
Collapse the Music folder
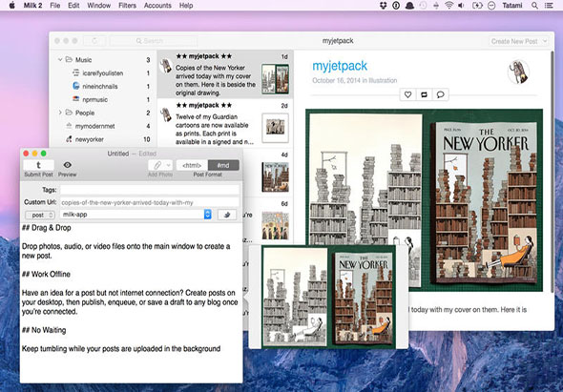(60, 59)
